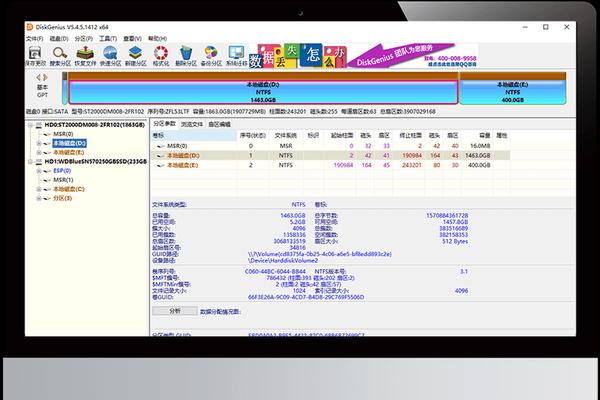Click the 1463.0GB capacity cell

click(478, 155)
